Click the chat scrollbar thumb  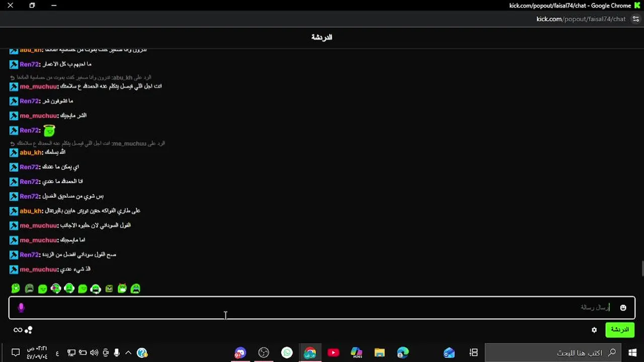[x=642, y=269]
